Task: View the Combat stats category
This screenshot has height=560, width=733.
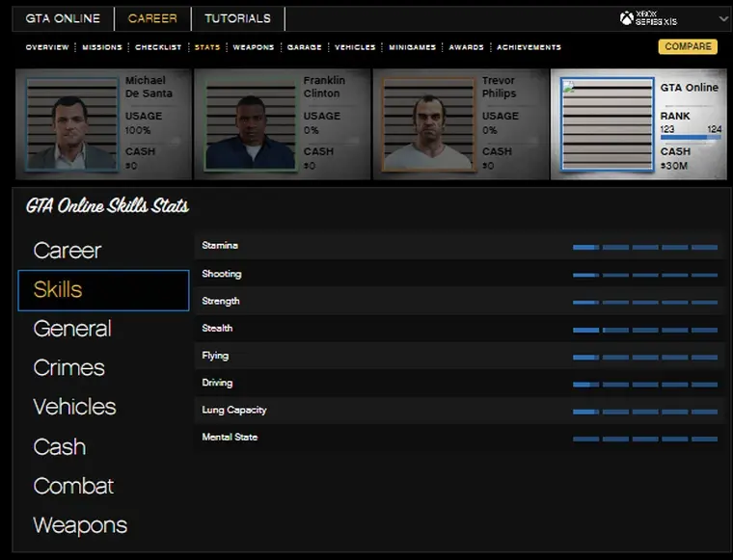Action: tap(73, 487)
